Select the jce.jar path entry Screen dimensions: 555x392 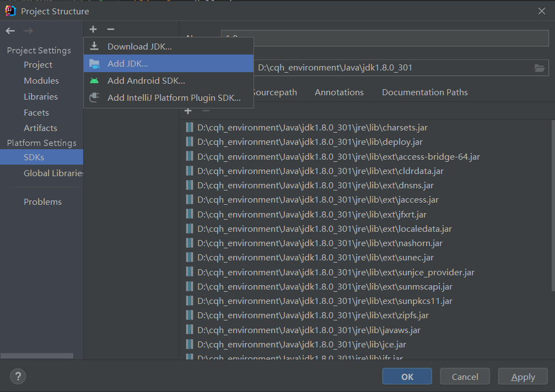(x=301, y=345)
